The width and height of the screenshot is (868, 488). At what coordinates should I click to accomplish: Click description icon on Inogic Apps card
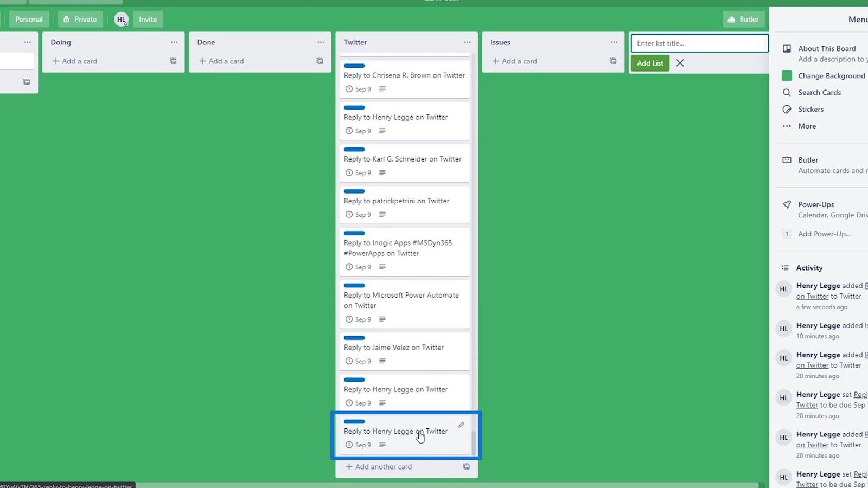coord(382,267)
